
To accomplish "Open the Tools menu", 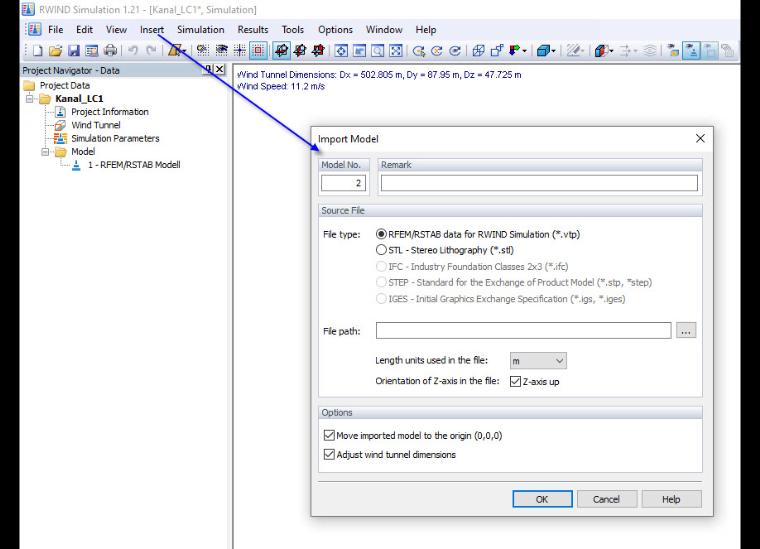I will [x=293, y=30].
